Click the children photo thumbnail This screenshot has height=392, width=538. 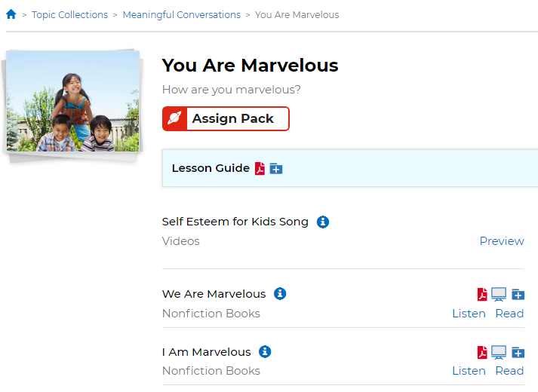[73, 103]
